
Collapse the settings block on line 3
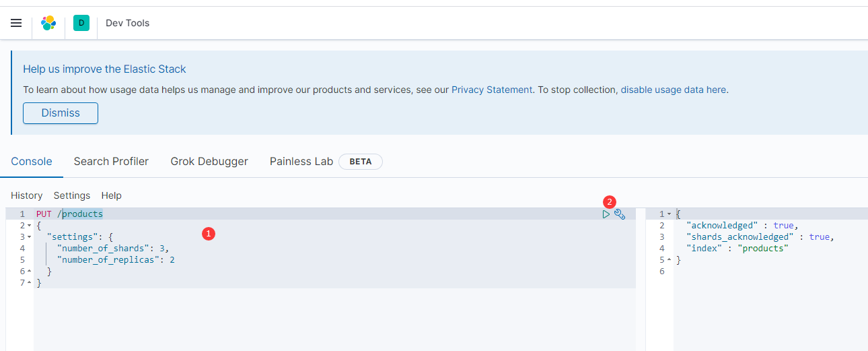click(29, 237)
